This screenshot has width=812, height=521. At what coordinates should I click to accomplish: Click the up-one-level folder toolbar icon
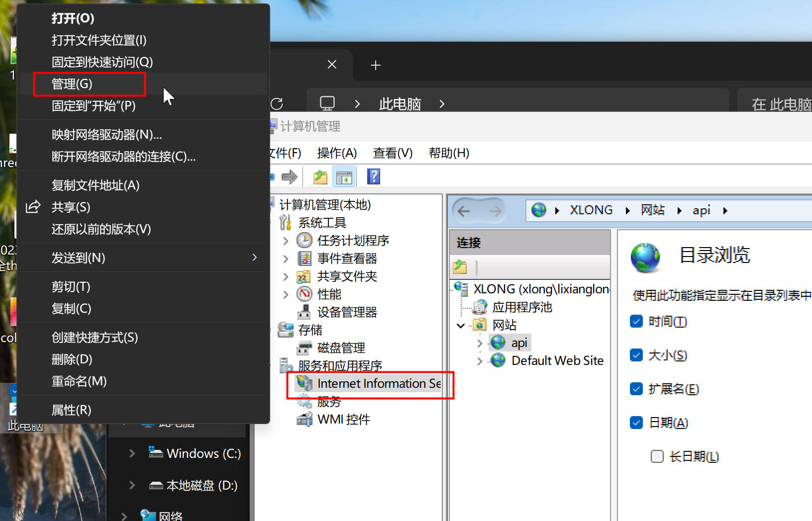point(320,176)
